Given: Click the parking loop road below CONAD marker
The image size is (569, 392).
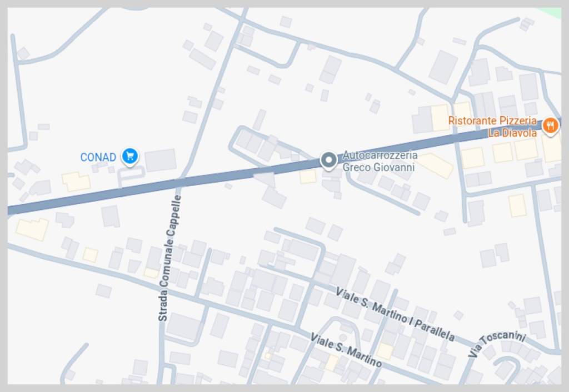Looking at the screenshot, I should click(131, 175).
